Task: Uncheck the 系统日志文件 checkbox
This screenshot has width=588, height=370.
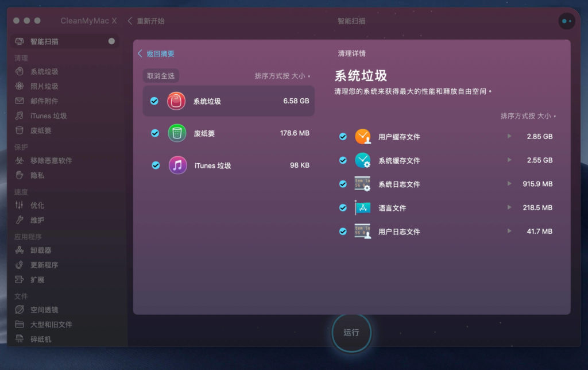Action: [343, 184]
